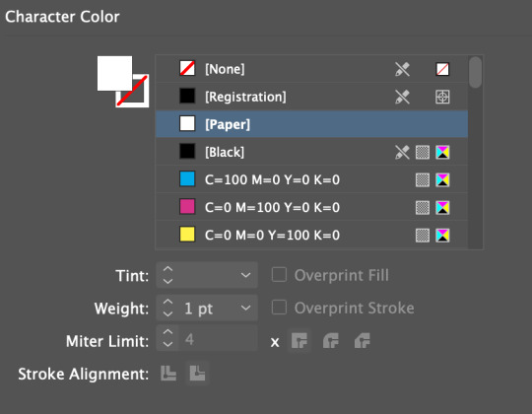Screen dimensions: 532x414
Task: Choose align stroke to outside icon
Action: [x=197, y=374]
